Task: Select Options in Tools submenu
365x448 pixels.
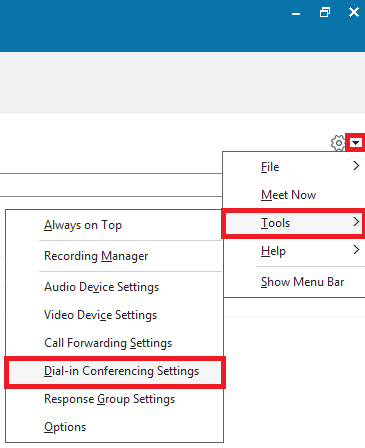Action: tap(114, 427)
